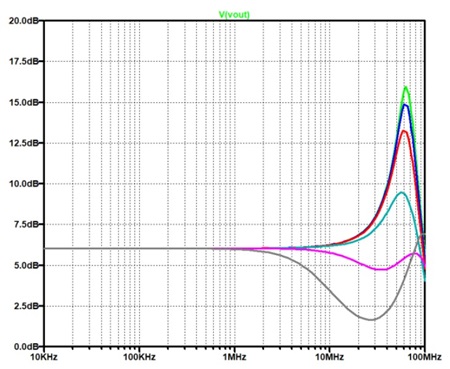Click the 5.0dB axis label
The width and height of the screenshot is (450, 369).
point(26,265)
